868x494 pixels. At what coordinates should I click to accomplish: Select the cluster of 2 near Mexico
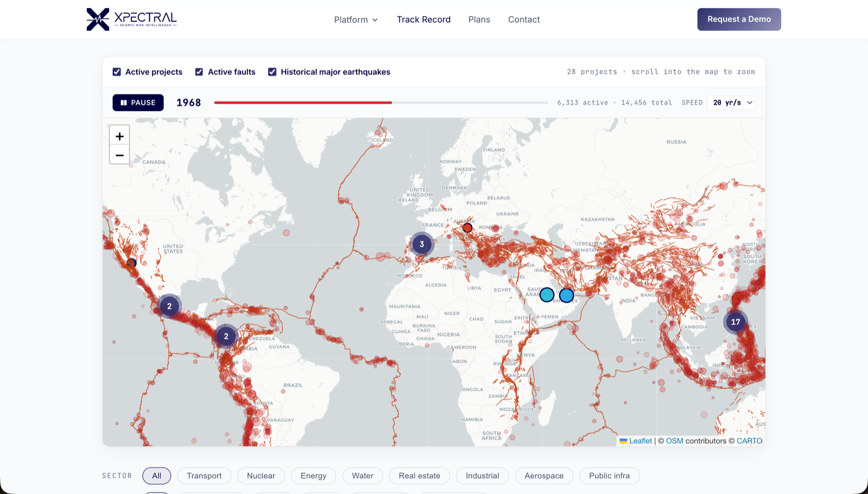tap(169, 306)
